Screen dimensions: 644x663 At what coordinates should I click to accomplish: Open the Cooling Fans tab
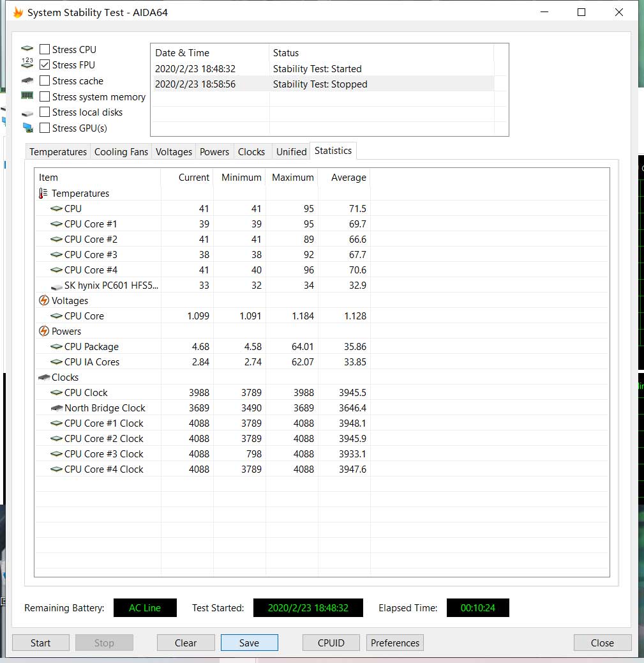[121, 152]
